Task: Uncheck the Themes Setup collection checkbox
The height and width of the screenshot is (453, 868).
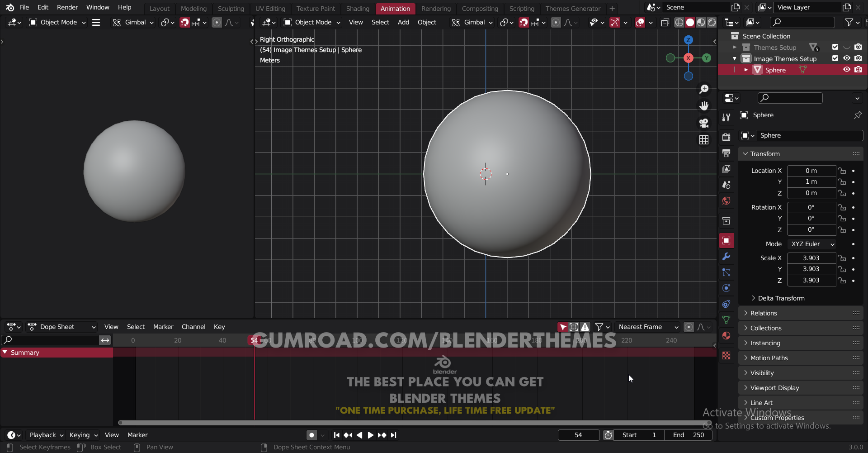Action: [x=835, y=47]
